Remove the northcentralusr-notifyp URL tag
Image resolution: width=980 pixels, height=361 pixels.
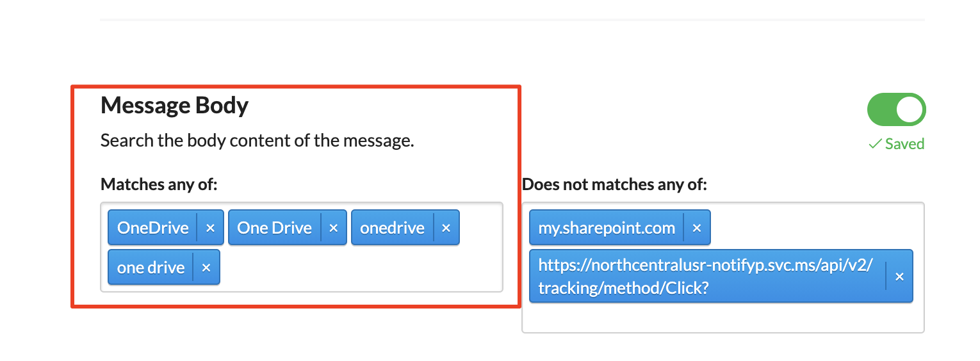pos(899,277)
